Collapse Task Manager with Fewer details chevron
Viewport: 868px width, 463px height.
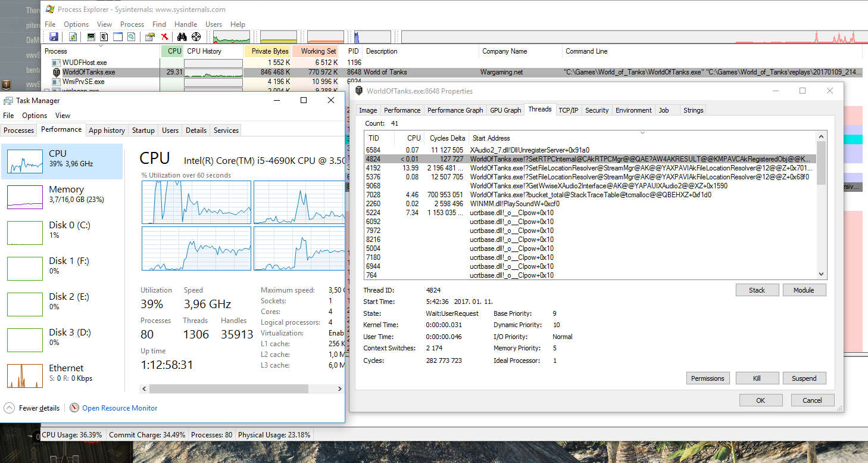[9, 408]
